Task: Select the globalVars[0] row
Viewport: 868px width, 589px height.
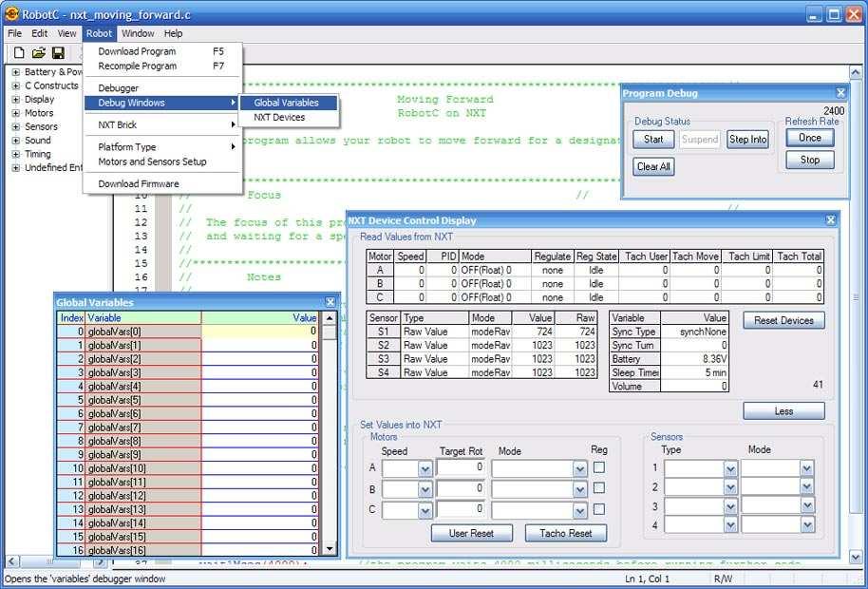Action: pos(188,332)
